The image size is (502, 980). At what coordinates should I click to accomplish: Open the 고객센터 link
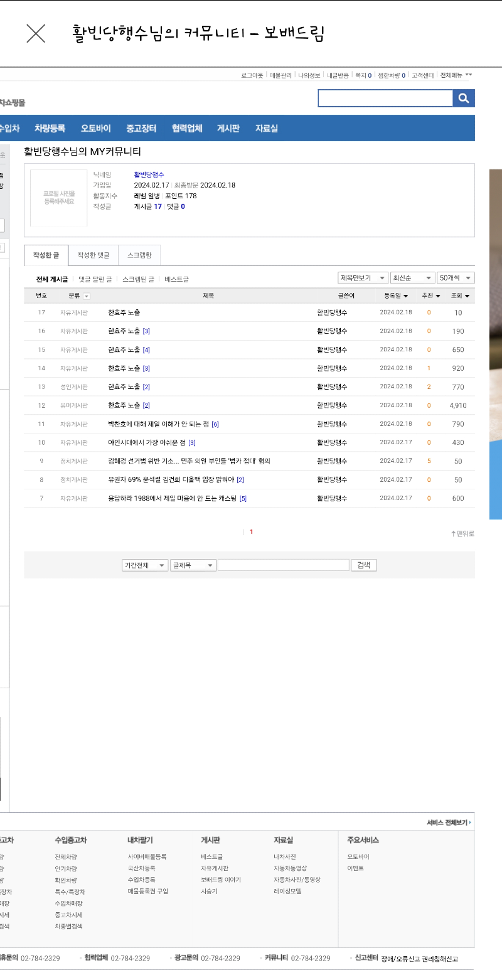(x=422, y=75)
